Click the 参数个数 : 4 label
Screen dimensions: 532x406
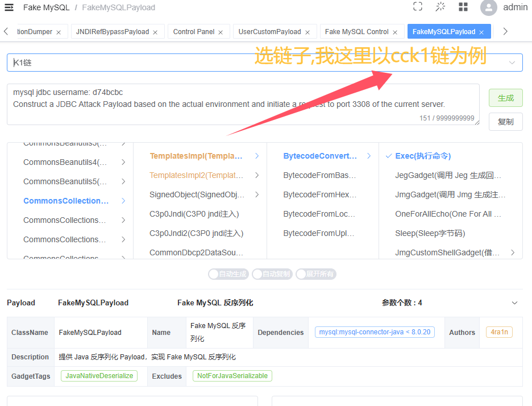[x=402, y=303]
